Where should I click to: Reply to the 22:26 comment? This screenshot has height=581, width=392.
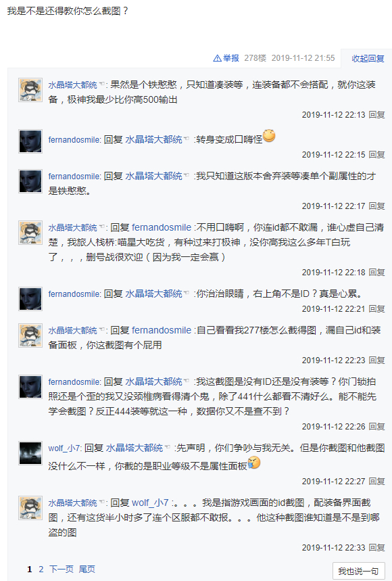(377, 427)
